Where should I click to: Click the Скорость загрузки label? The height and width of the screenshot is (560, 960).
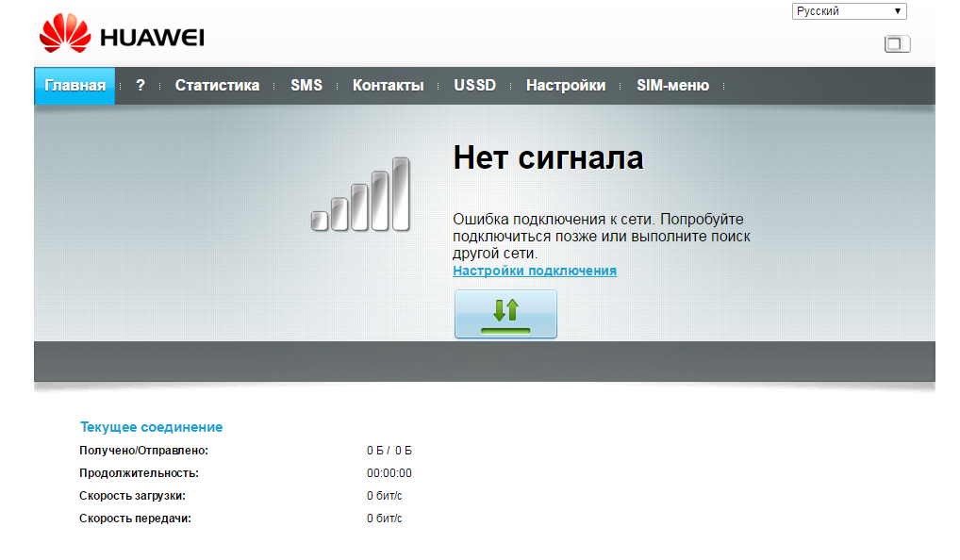point(132,496)
